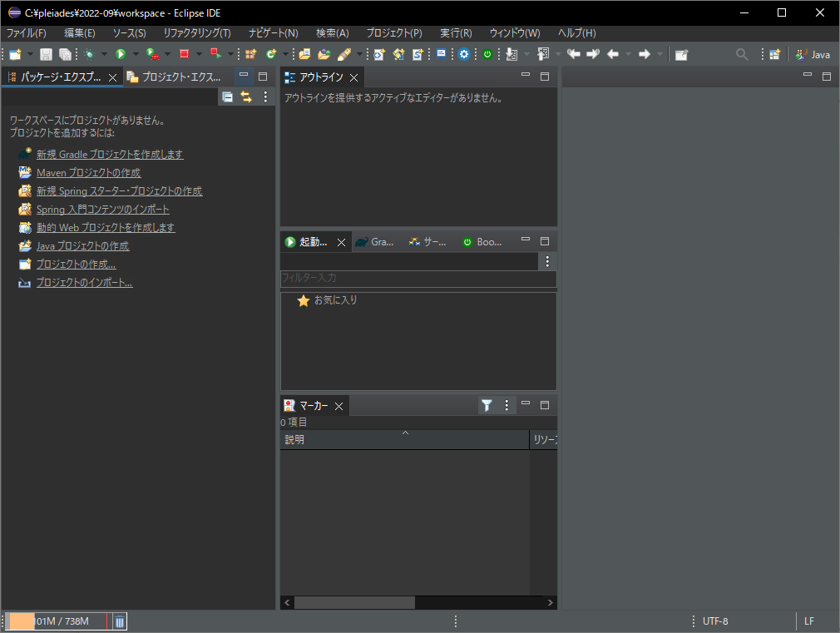Viewport: 840px width, 633px height.
Task: Click the 動的 Web プロジェクトを作成します link
Action: point(106,227)
